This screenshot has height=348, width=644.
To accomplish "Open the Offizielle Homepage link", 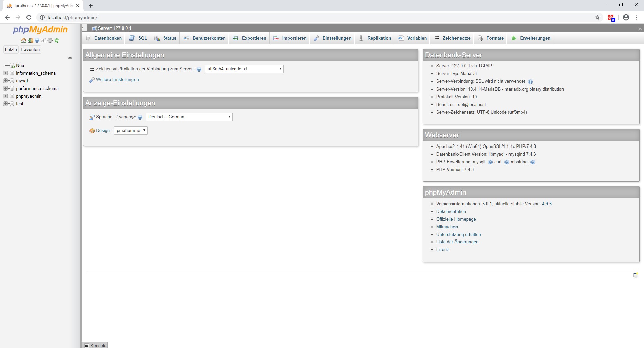I will [456, 219].
